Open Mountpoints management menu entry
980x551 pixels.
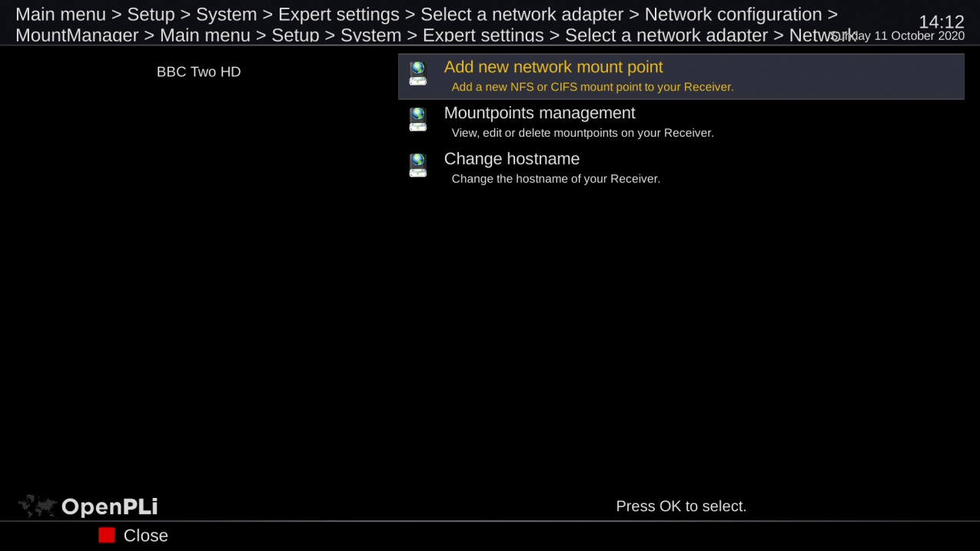540,113
